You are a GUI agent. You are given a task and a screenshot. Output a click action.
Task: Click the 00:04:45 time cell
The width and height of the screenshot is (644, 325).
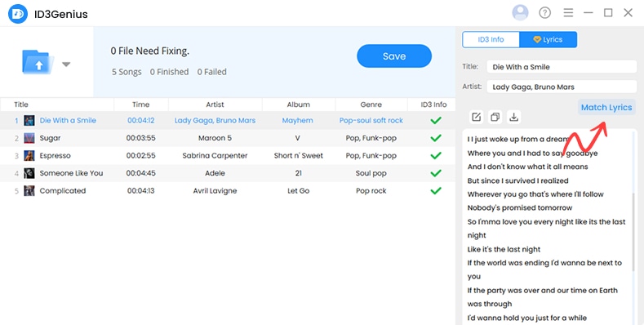tap(141, 173)
